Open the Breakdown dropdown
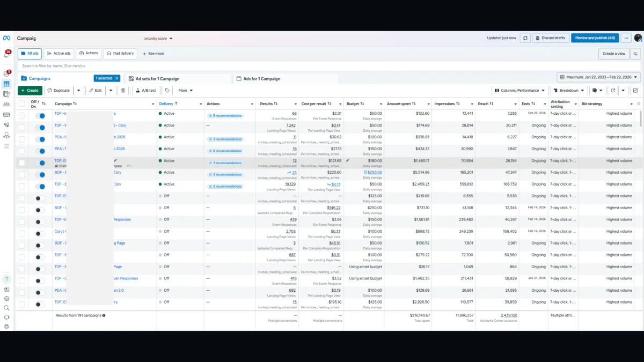Image resolution: width=644 pixels, height=362 pixels. (568, 91)
